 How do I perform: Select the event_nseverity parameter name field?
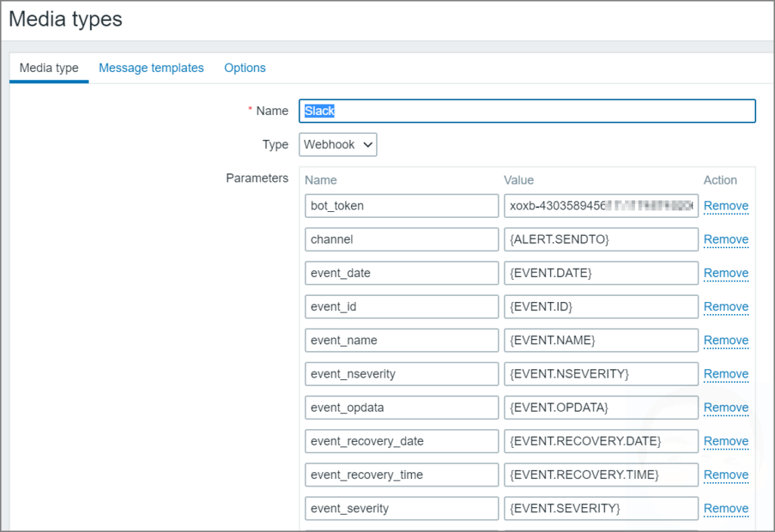point(401,373)
